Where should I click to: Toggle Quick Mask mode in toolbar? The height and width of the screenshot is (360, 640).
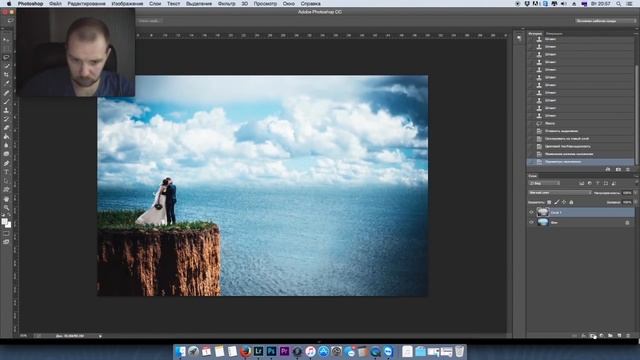click(x=6, y=234)
